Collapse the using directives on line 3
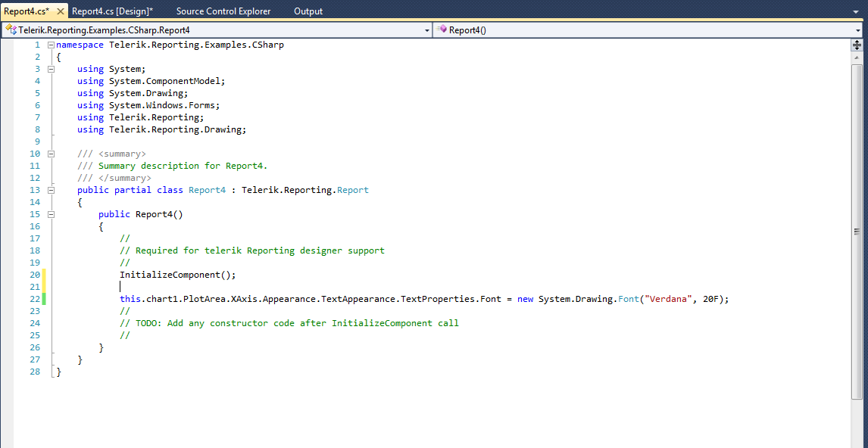The image size is (868, 448). pos(52,69)
